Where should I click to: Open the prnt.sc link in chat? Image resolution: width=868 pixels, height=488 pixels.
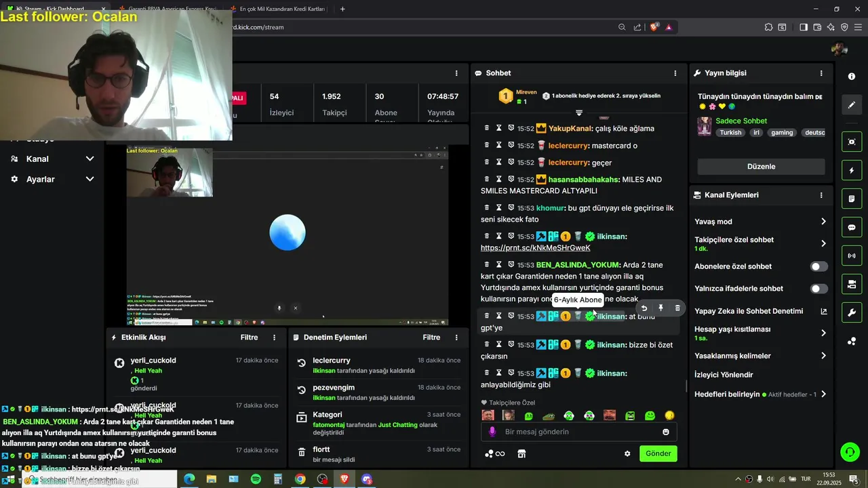tap(535, 248)
